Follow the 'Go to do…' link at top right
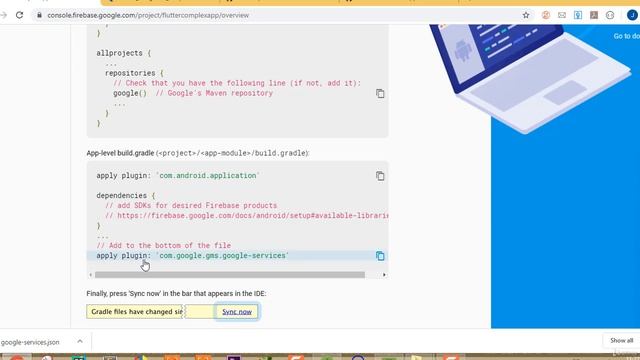This screenshot has height=360, width=640. point(626,36)
